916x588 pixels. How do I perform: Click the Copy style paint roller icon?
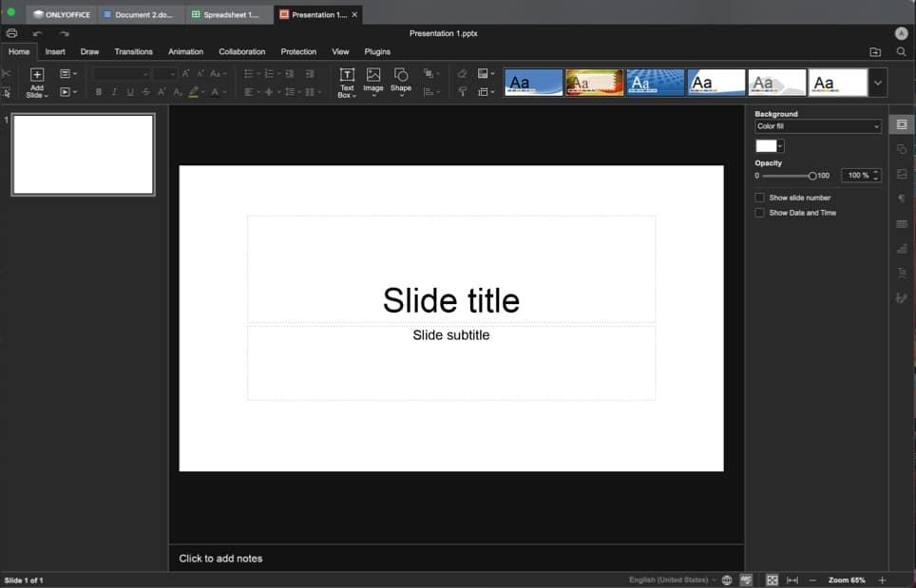(462, 92)
